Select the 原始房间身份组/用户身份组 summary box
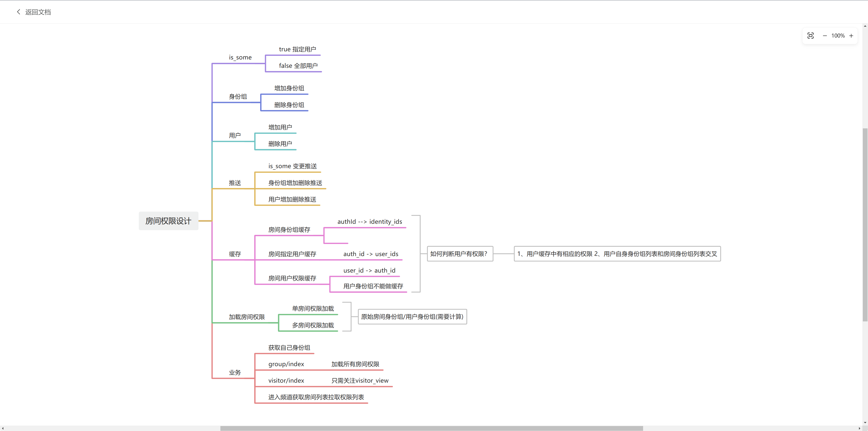The width and height of the screenshot is (868, 431). click(413, 317)
